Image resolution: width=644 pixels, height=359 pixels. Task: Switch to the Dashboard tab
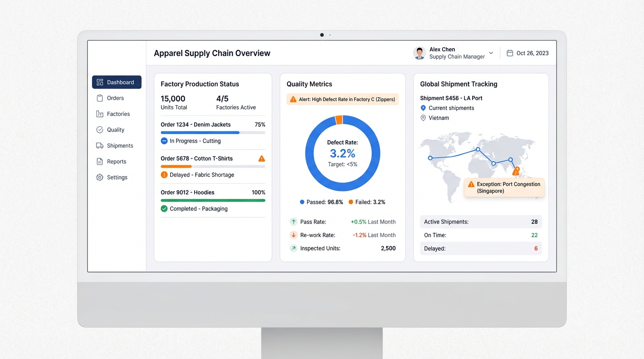coord(117,82)
